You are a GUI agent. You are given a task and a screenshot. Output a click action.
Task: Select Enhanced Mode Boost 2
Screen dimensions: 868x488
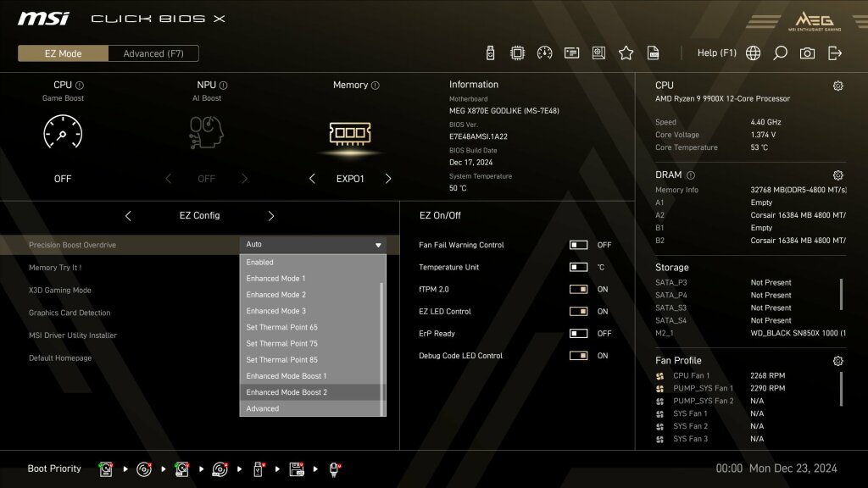pos(310,392)
